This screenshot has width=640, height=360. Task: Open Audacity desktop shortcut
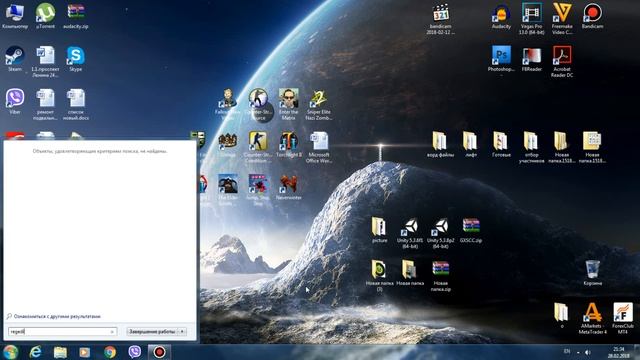coord(501,16)
